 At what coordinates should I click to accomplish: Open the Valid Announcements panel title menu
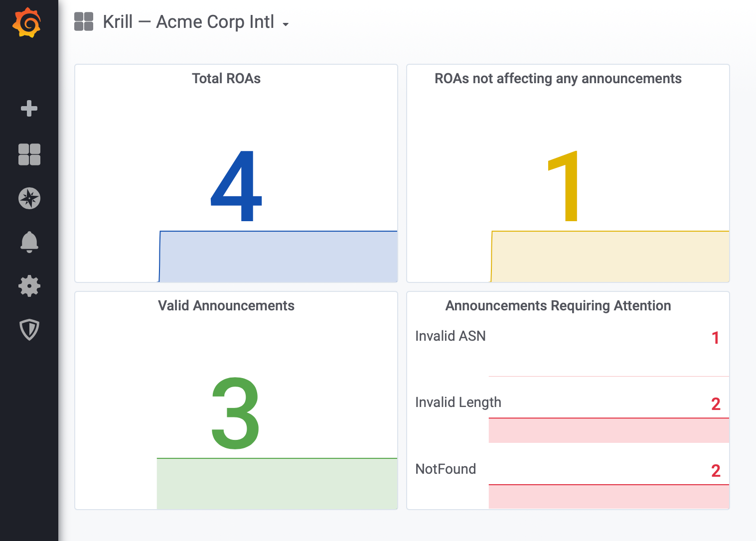226,306
